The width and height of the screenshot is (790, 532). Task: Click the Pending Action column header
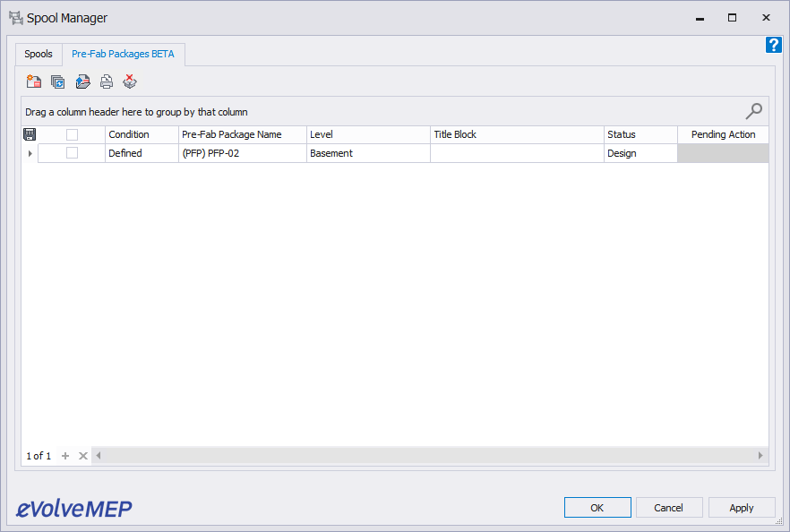point(723,134)
